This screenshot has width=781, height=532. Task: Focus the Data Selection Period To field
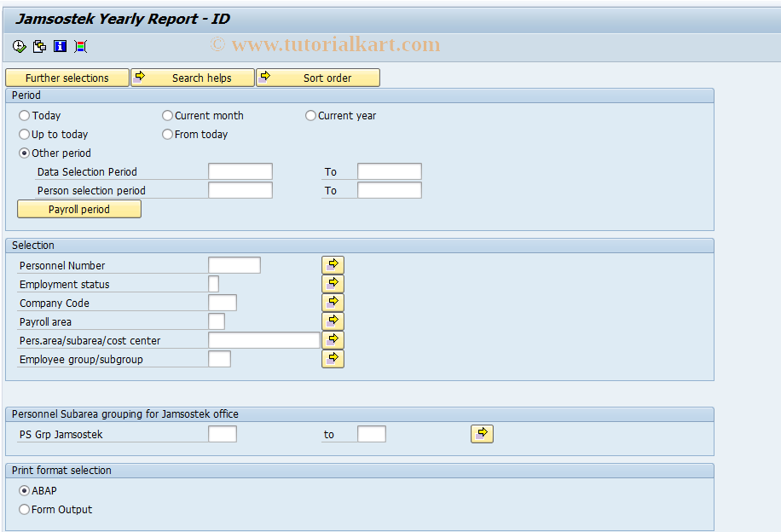click(x=390, y=171)
